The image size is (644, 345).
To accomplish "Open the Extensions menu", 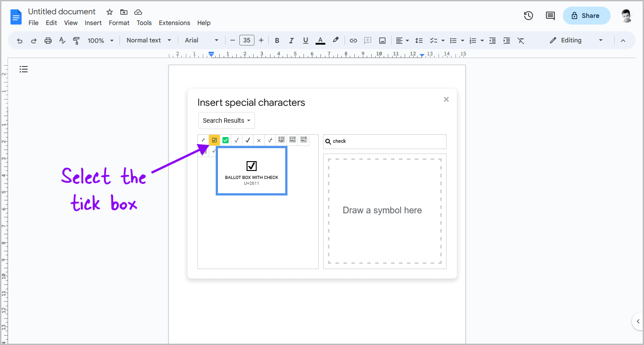I will point(174,23).
